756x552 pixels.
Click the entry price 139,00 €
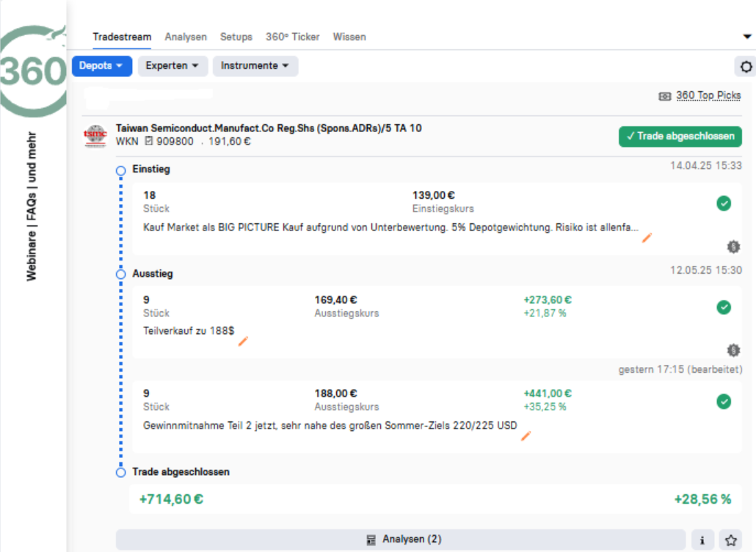[434, 195]
